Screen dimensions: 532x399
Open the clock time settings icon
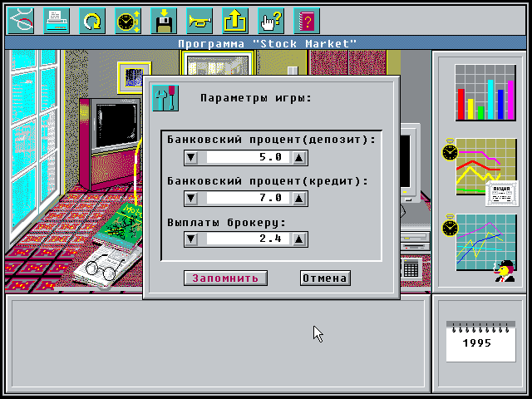point(128,21)
